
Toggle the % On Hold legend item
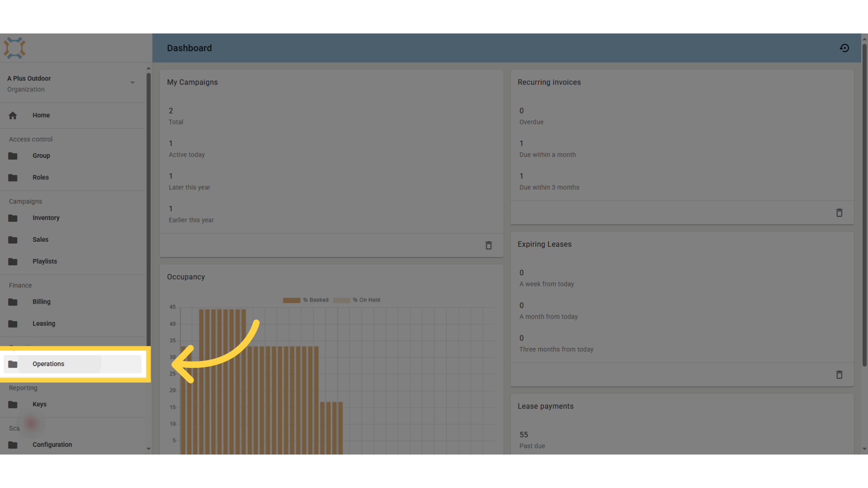click(357, 300)
